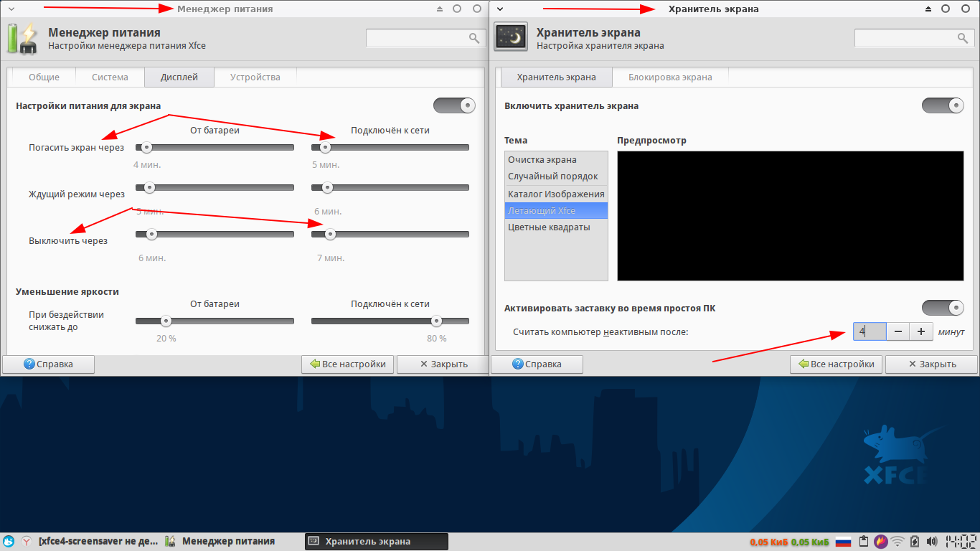This screenshot has width=980, height=551.
Task: Click the battery Погасить экран через slider
Action: 215,148
